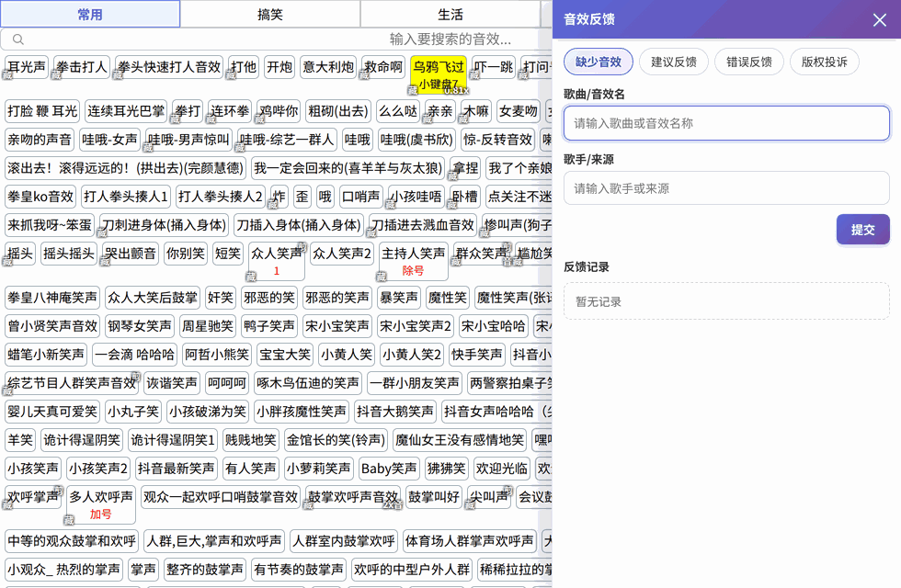Play the 宋小宝笑声2 sound

(x=416, y=326)
